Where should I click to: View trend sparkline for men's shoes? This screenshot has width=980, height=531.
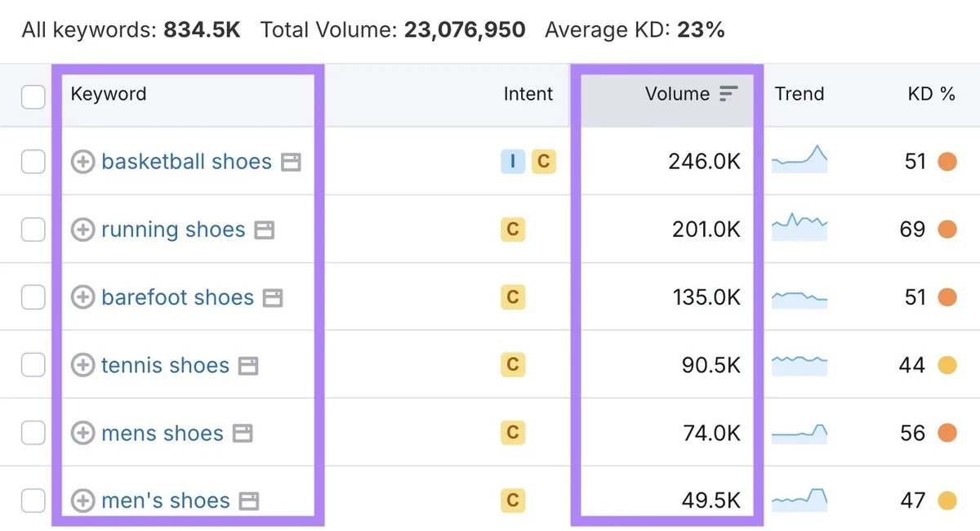(x=800, y=499)
